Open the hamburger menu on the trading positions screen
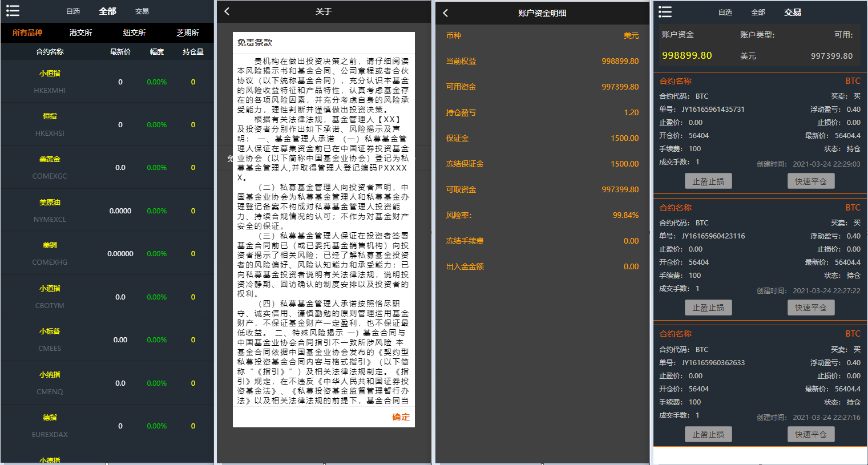The height and width of the screenshot is (465, 868). point(665,12)
